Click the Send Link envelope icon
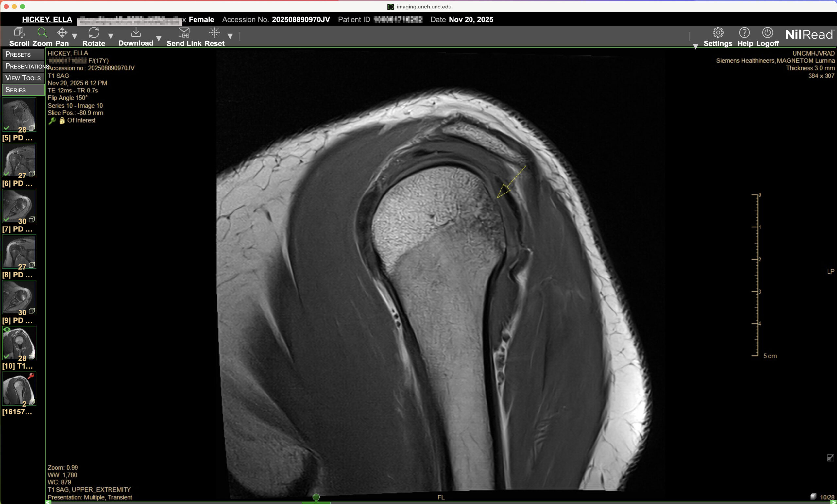 [184, 33]
